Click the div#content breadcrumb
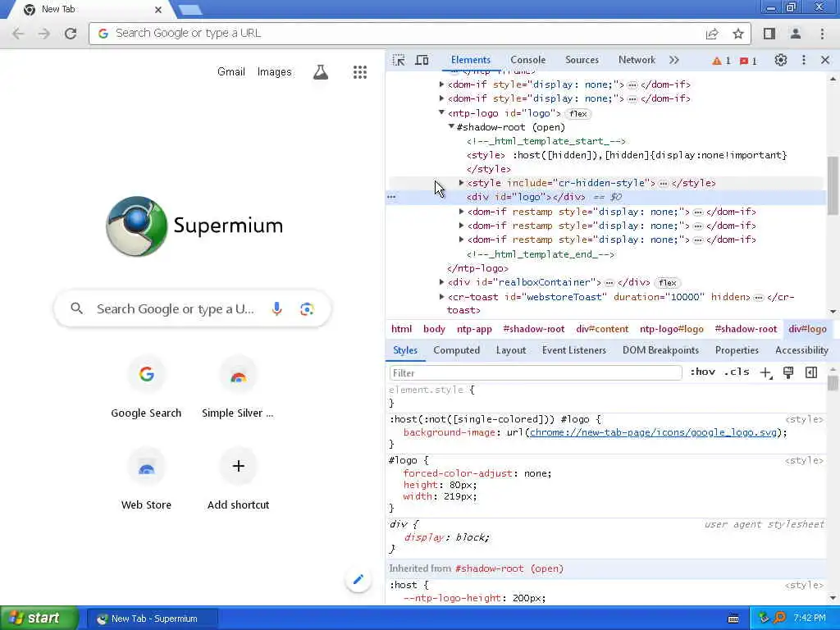840x630 pixels. [x=602, y=329]
